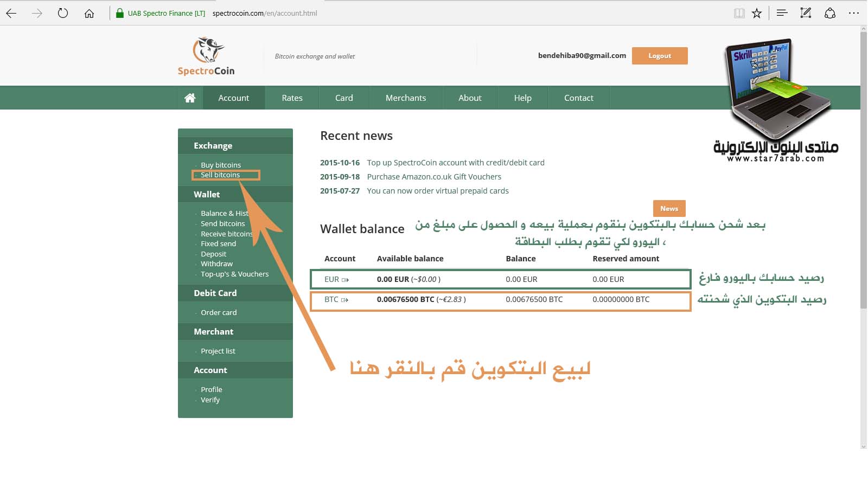868x488 pixels.
Task: Open browser more options ellipsis
Action: (x=854, y=13)
